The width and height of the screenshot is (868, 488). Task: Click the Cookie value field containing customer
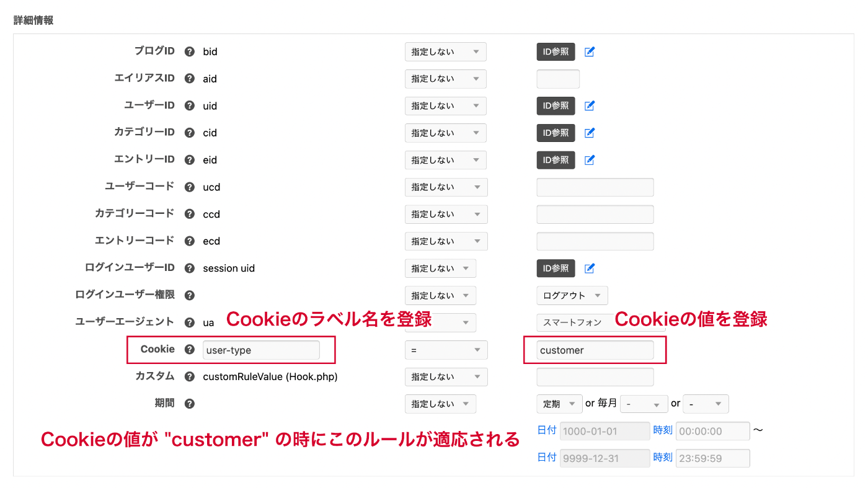click(595, 350)
